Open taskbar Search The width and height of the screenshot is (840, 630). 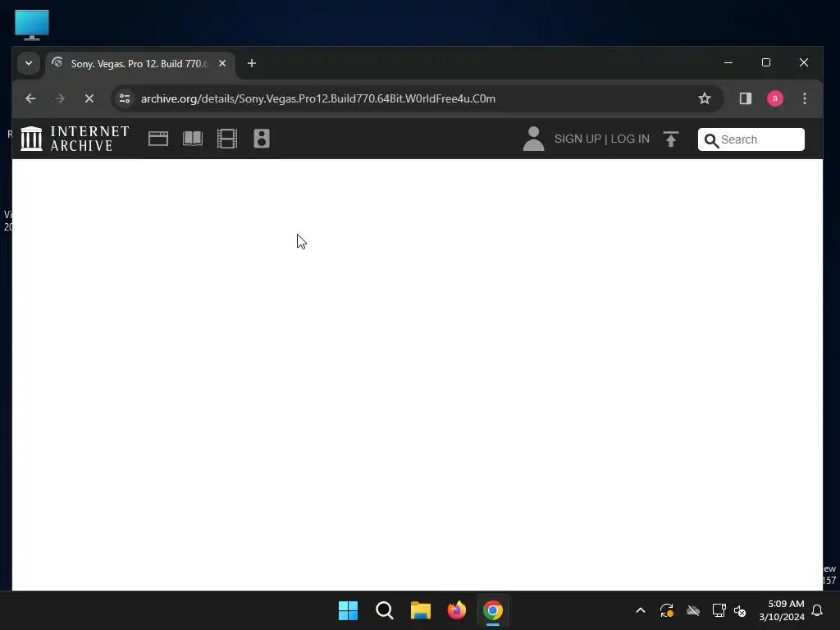(385, 610)
